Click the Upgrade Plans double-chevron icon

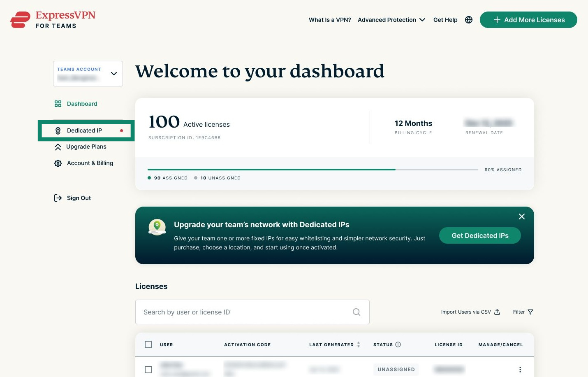[x=58, y=147]
